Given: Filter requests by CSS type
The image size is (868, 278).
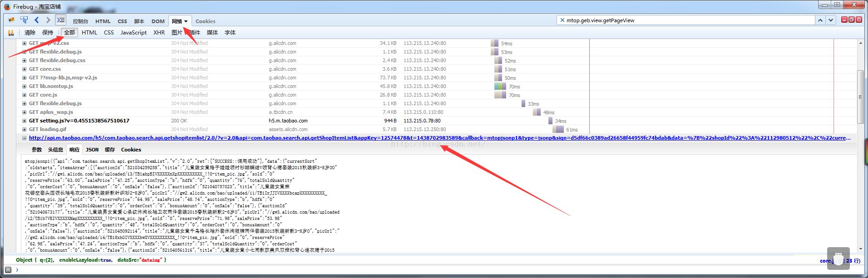Looking at the screenshot, I should click(109, 33).
